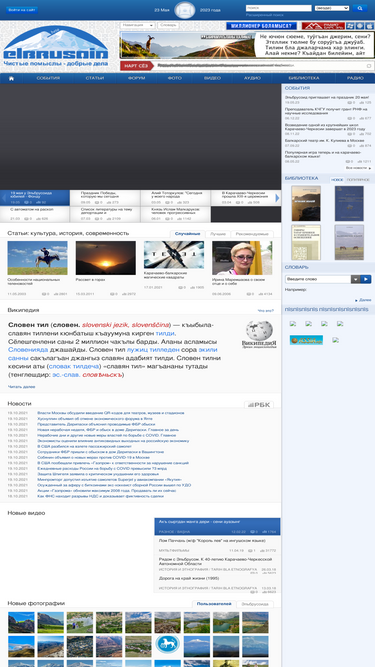The height and width of the screenshot is (667, 375).
Task: Open the Словенияда wiki link
Action: 28,350
